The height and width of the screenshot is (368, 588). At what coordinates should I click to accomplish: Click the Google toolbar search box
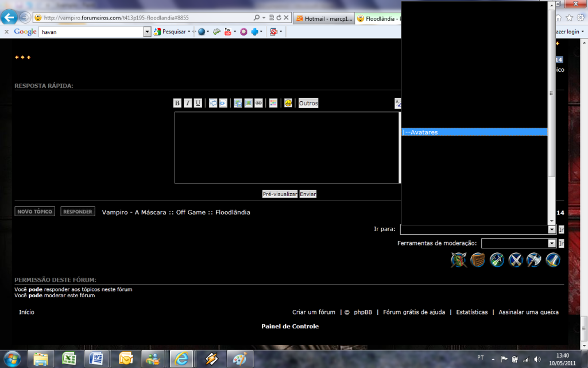click(x=91, y=32)
